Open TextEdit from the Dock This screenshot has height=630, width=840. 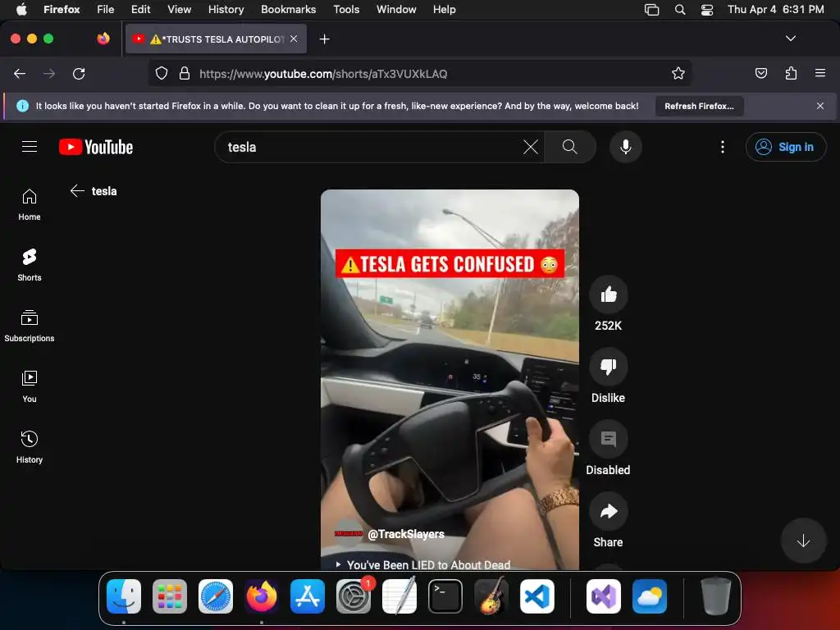[x=399, y=596]
